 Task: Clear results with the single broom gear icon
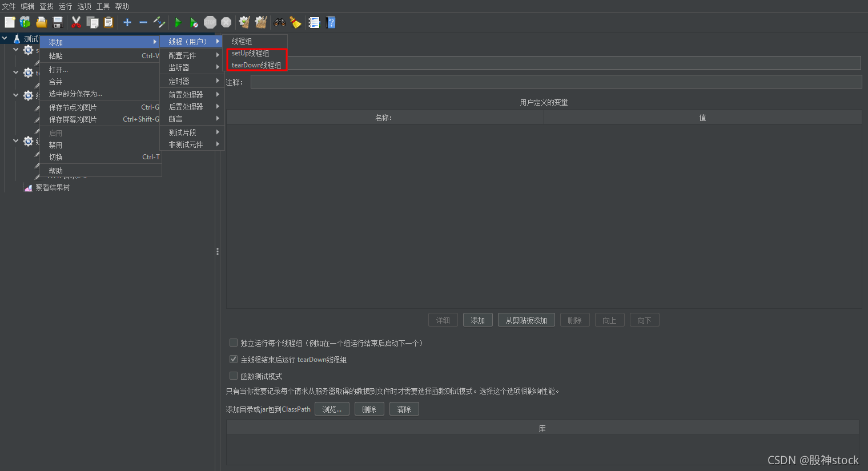coord(244,22)
